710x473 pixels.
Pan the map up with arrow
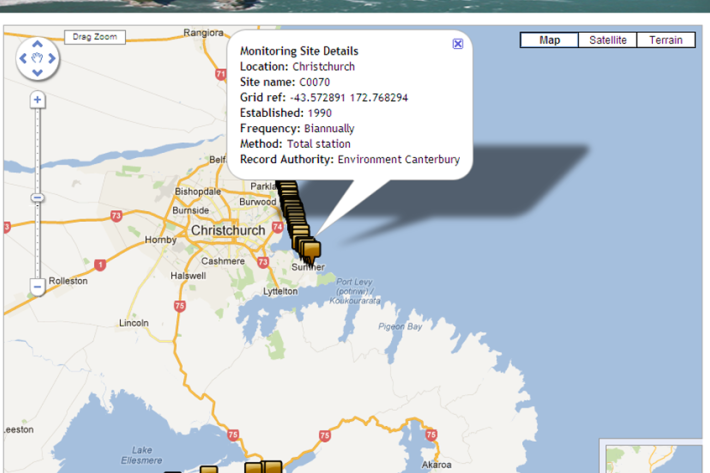pos(37,44)
